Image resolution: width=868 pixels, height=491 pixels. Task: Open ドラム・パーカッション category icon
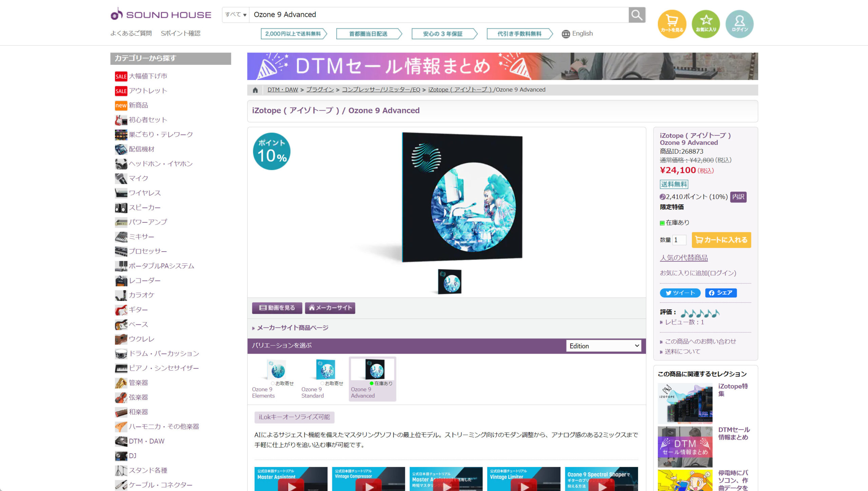121,354
